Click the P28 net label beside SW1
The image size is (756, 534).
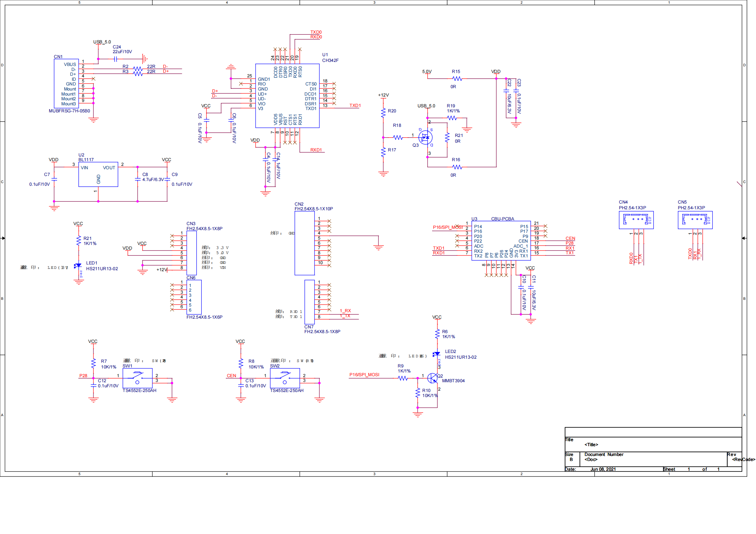click(83, 376)
